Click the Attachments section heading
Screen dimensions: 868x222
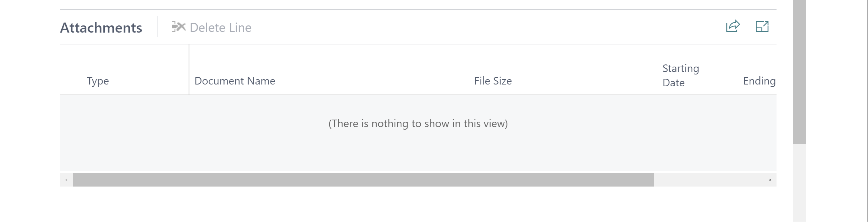coord(101,28)
